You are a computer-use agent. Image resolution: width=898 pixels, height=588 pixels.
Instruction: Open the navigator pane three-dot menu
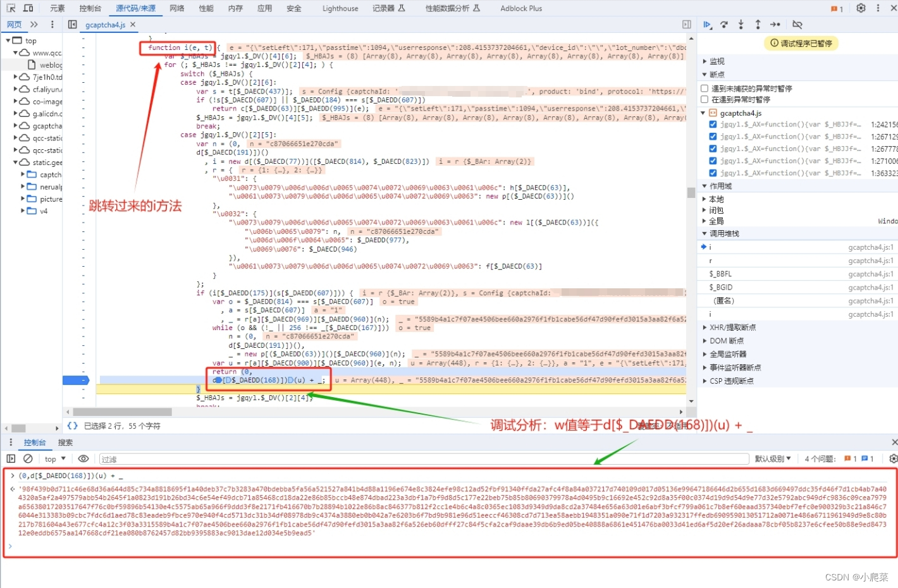coord(52,25)
